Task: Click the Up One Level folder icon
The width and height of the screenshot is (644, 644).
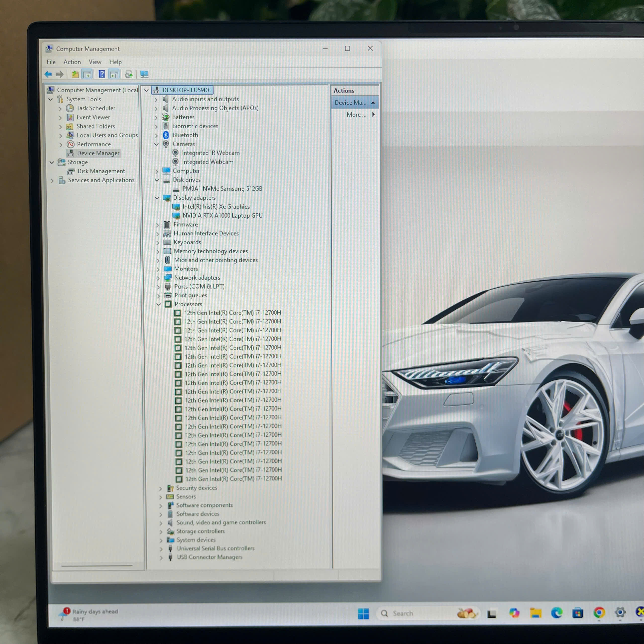Action: coord(75,74)
